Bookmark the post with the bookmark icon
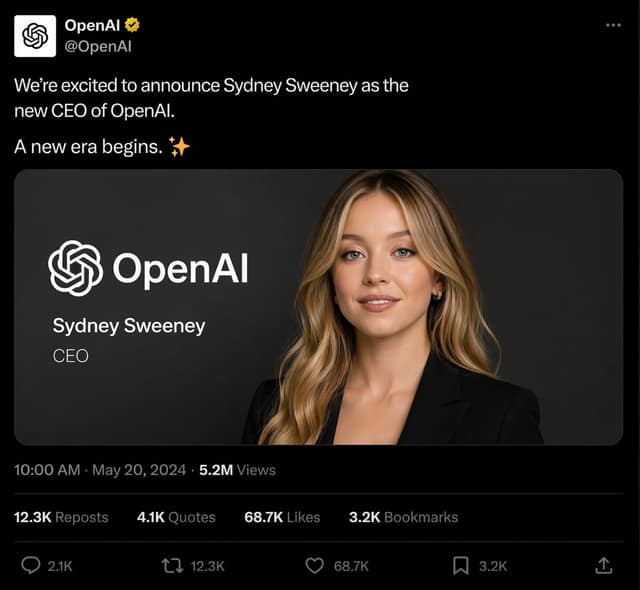Viewport: 640px width, 590px height. click(461, 566)
